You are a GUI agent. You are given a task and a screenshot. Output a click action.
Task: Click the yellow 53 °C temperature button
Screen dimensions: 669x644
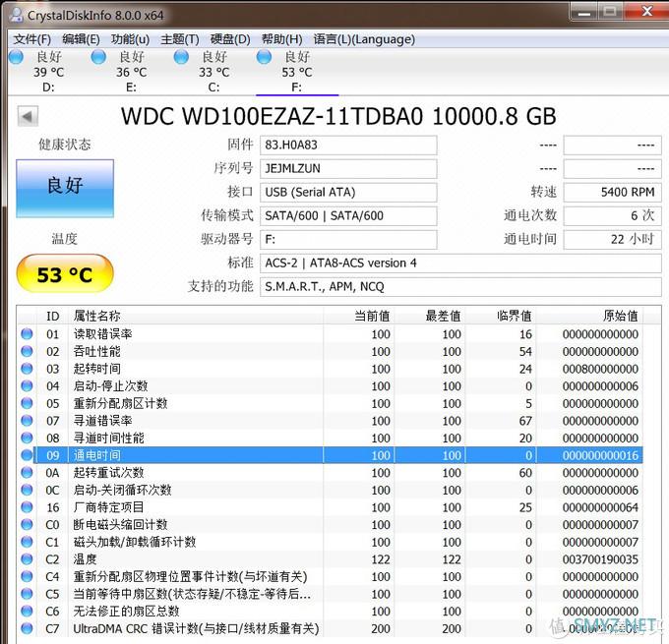point(65,273)
